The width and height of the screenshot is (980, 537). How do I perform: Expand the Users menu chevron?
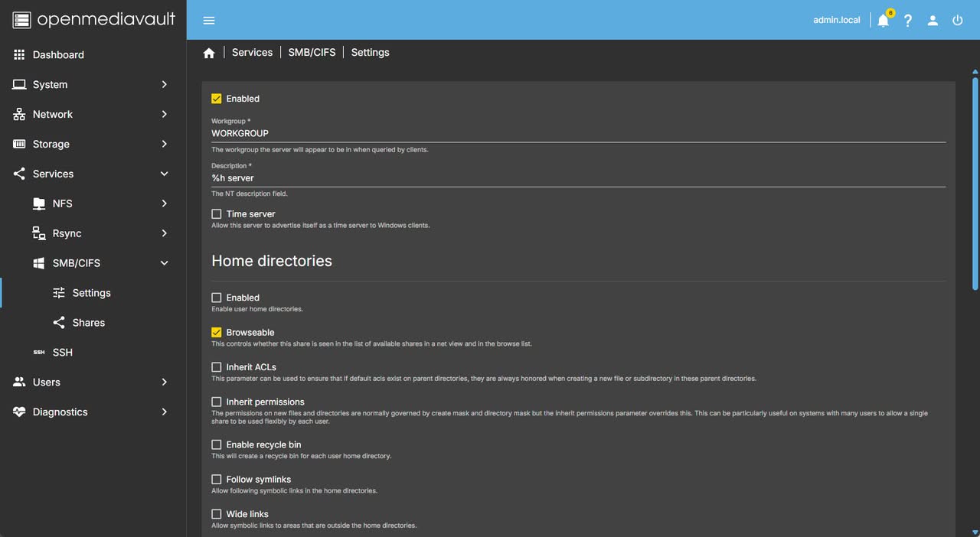164,382
